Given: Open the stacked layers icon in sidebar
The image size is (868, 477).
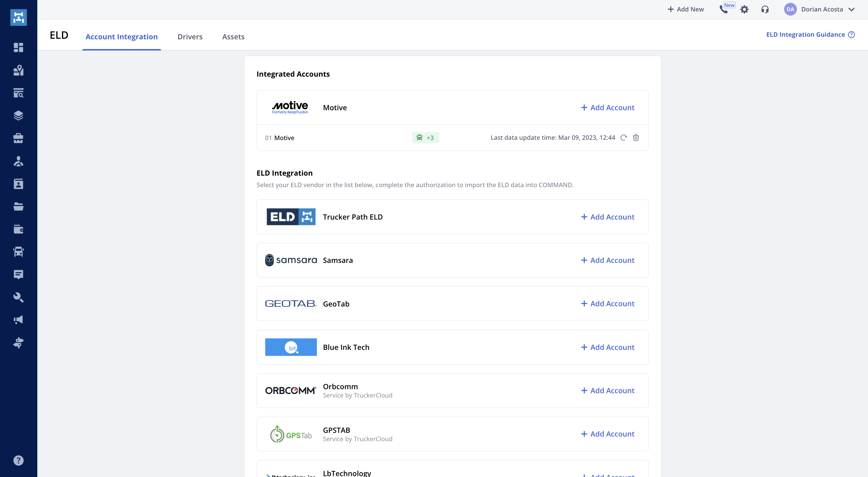Looking at the screenshot, I should click(19, 116).
